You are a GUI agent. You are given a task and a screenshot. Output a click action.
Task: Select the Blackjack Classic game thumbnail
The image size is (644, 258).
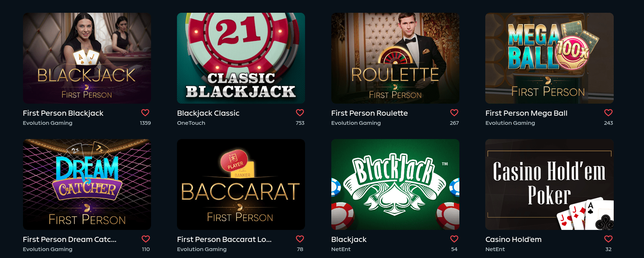[241, 58]
